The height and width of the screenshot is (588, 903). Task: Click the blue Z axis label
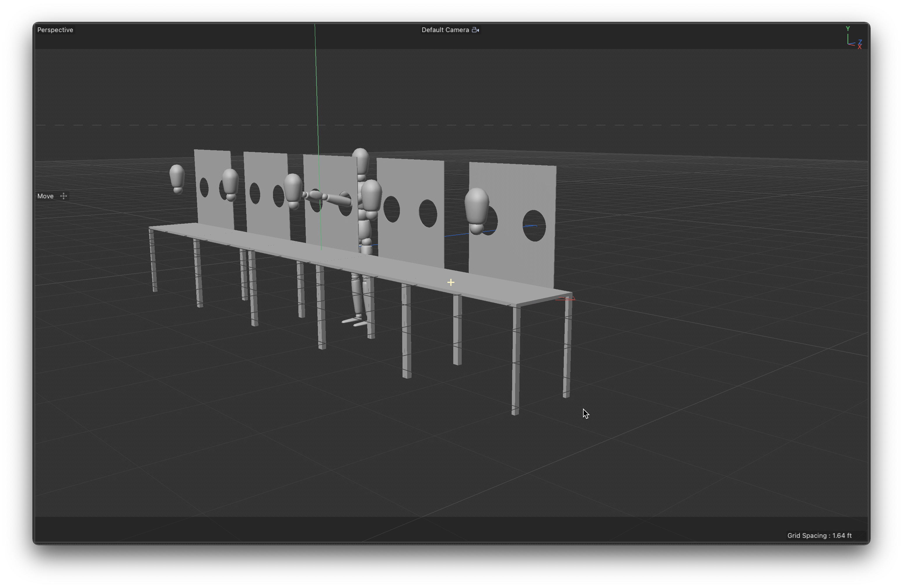[x=860, y=41]
